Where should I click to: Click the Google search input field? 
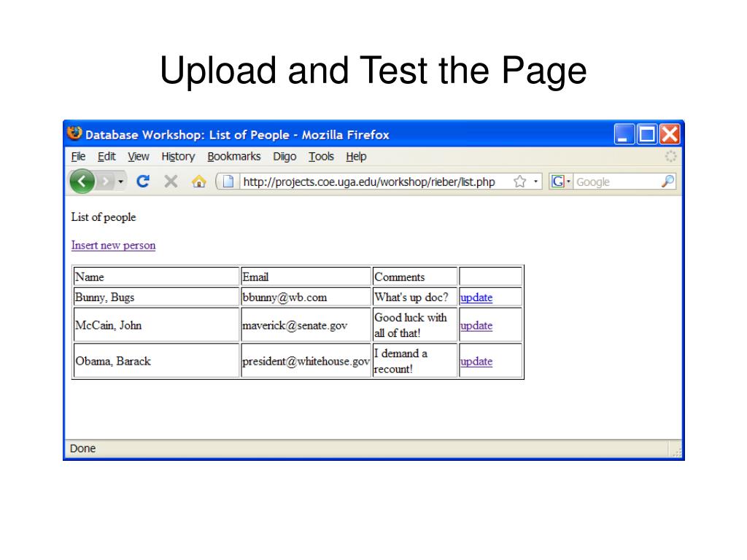(x=617, y=182)
